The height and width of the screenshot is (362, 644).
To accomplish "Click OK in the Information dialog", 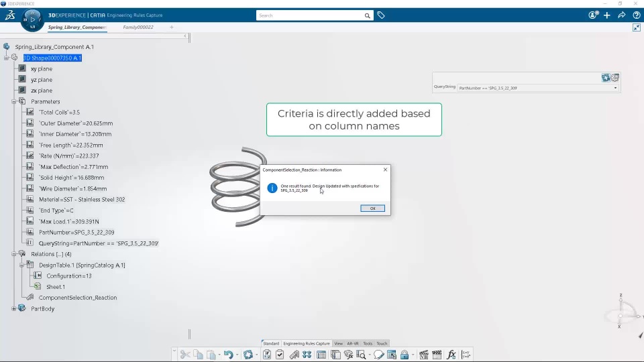I will point(372,208).
